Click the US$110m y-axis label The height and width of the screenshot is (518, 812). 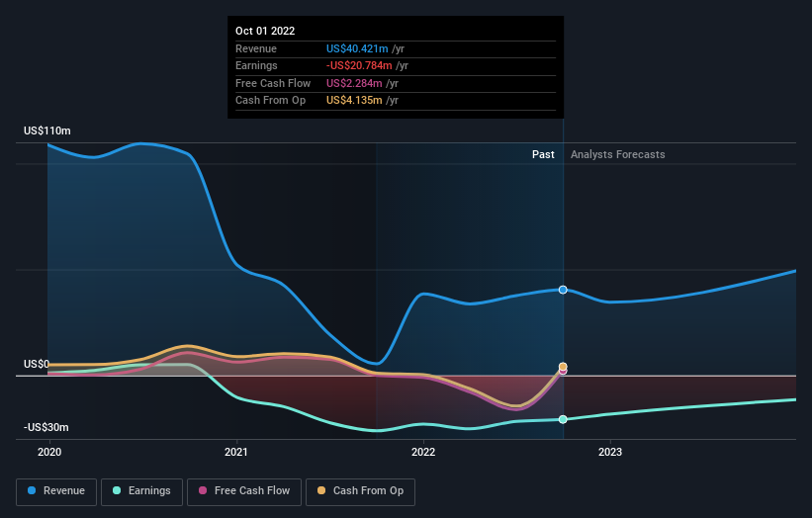tap(47, 130)
